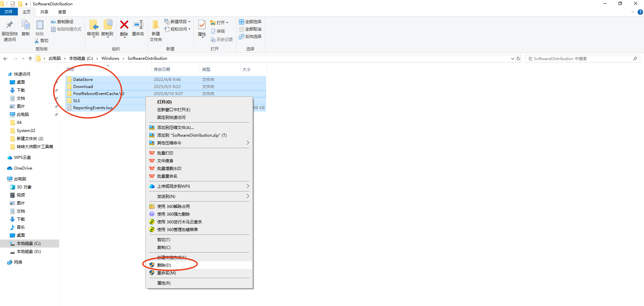Choose 属性(R) in the context menu
644x306 pixels.
[164, 283]
